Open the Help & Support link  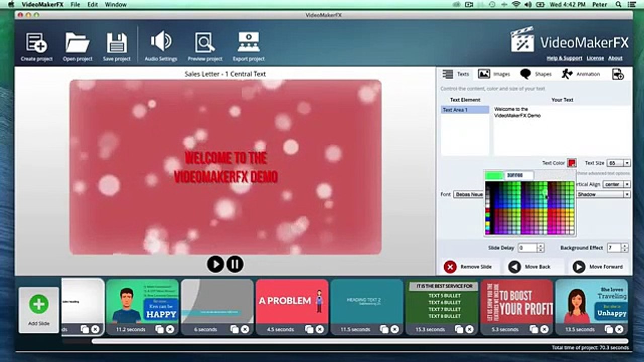(564, 58)
